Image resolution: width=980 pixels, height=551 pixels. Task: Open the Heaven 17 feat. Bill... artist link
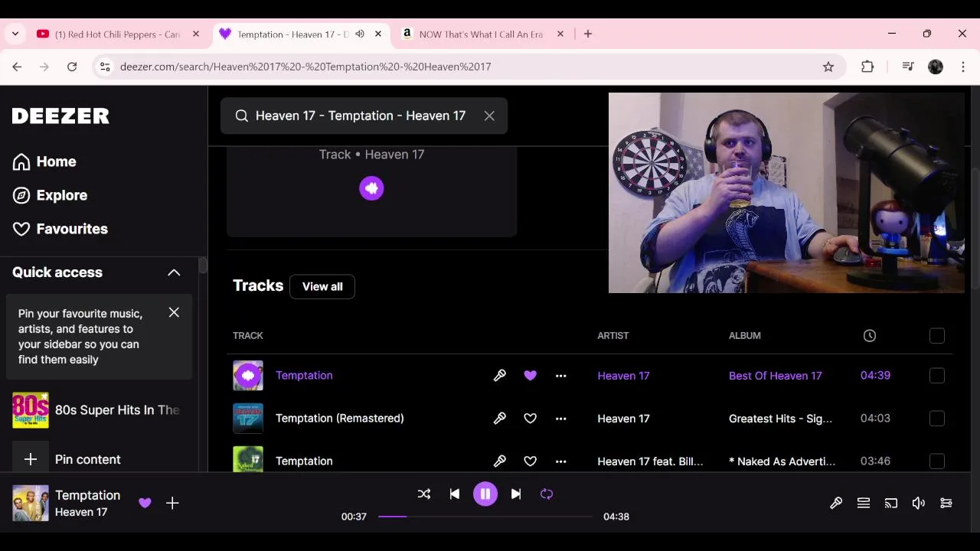(x=650, y=461)
